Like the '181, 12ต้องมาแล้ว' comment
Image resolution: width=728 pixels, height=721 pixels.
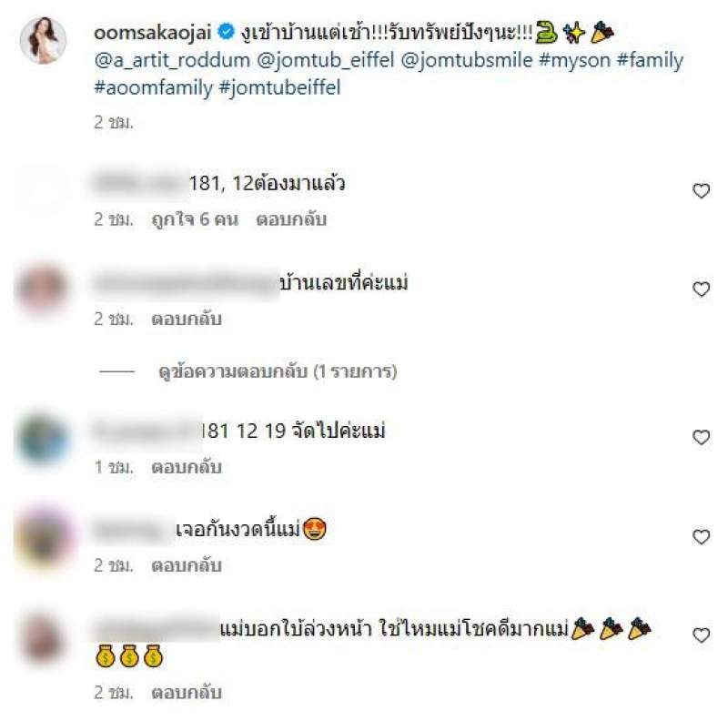701,191
